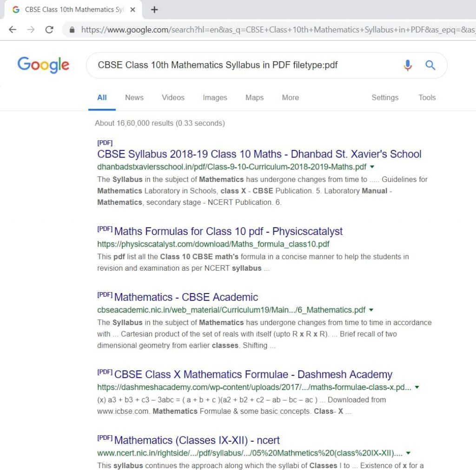Close the CBSE Class 10th Mathematics tab
This screenshot has width=476, height=470.
(132, 10)
